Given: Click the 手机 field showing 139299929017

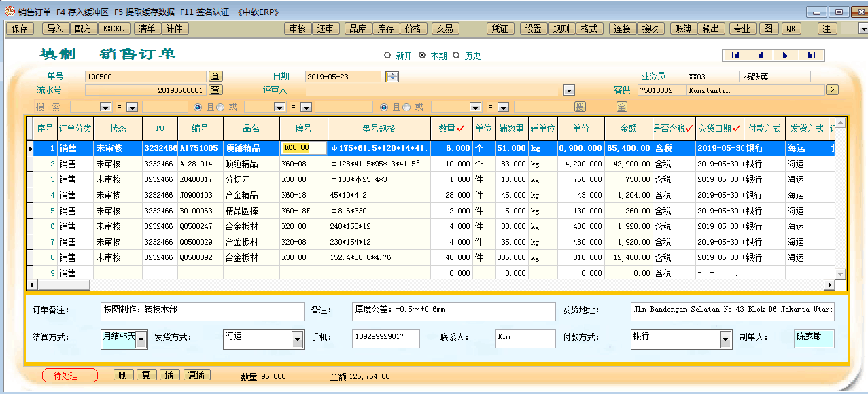Looking at the screenshot, I should pyautogui.click(x=386, y=339).
